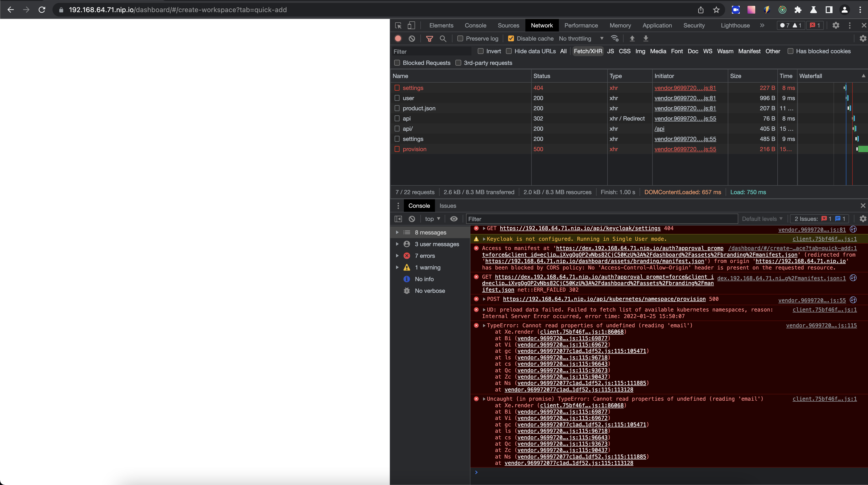Open network request search
868x485 pixels.
pos(443,38)
